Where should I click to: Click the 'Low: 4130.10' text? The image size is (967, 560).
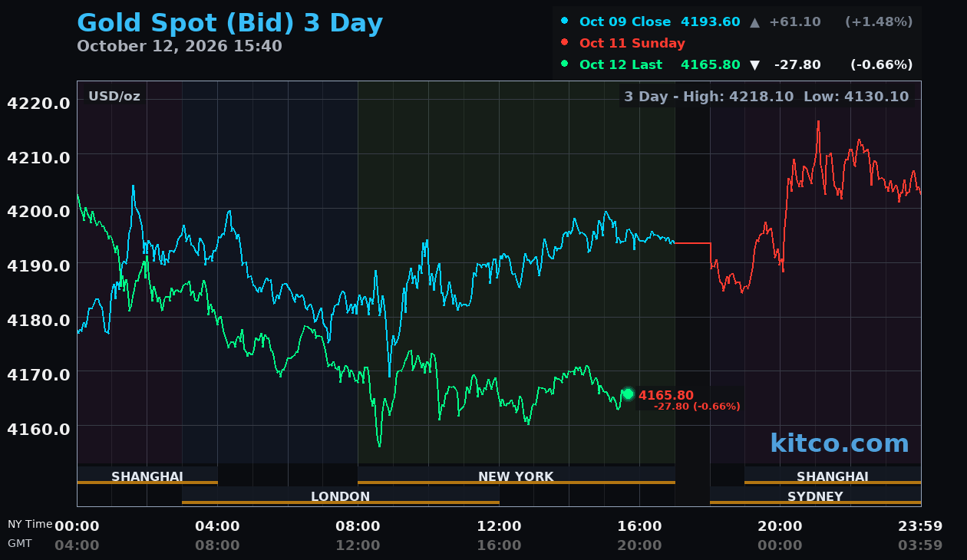tap(856, 97)
